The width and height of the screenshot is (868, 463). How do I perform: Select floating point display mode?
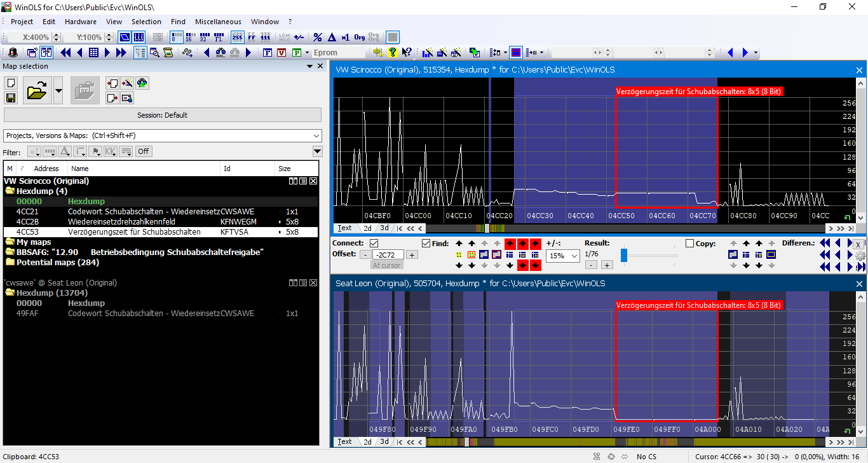(219, 37)
